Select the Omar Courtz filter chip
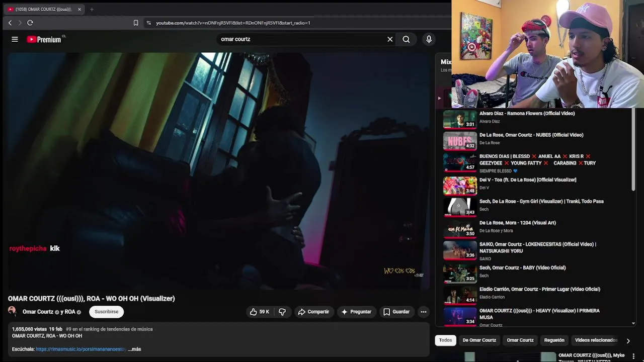The image size is (644, 362). point(520,340)
